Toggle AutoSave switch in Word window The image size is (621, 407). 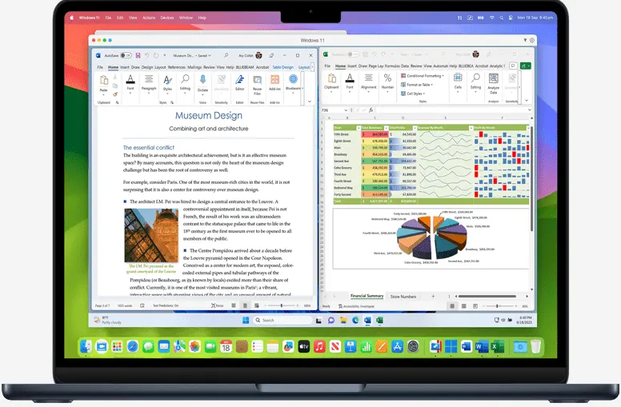126,55
